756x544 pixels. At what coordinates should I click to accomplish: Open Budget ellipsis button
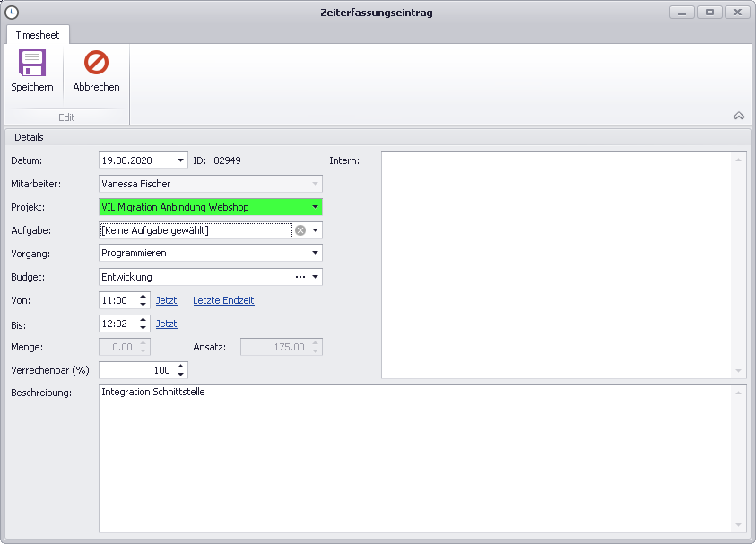click(x=300, y=277)
